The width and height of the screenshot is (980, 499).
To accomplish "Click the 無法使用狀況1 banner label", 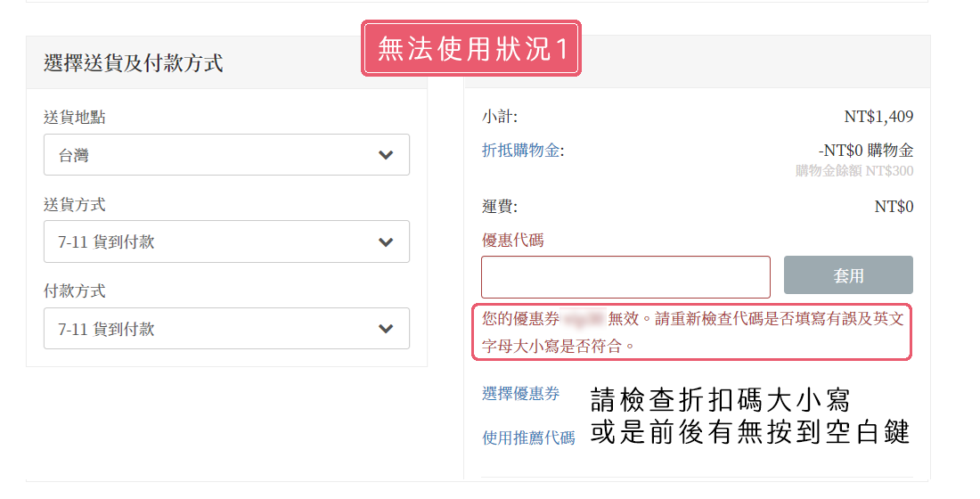I will (x=471, y=48).
